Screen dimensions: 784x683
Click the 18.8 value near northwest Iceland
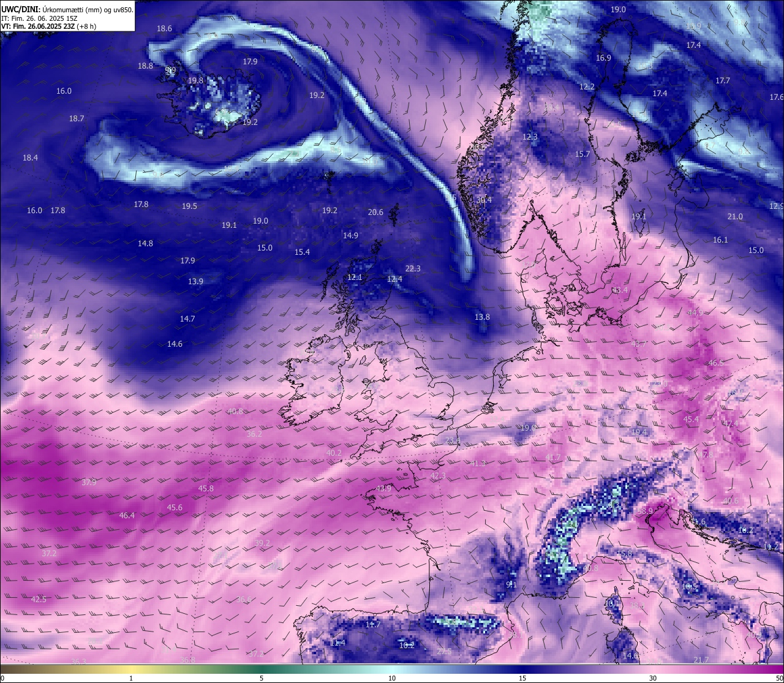pos(145,66)
